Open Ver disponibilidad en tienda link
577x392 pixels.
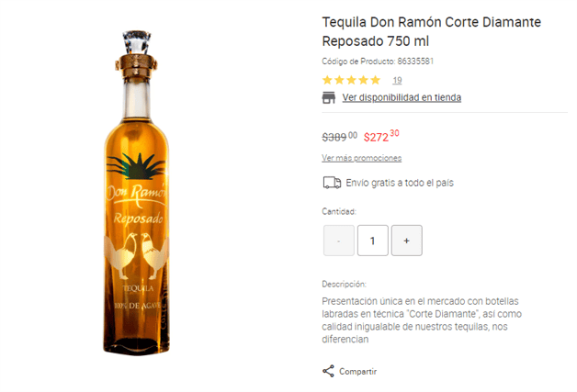coord(402,97)
